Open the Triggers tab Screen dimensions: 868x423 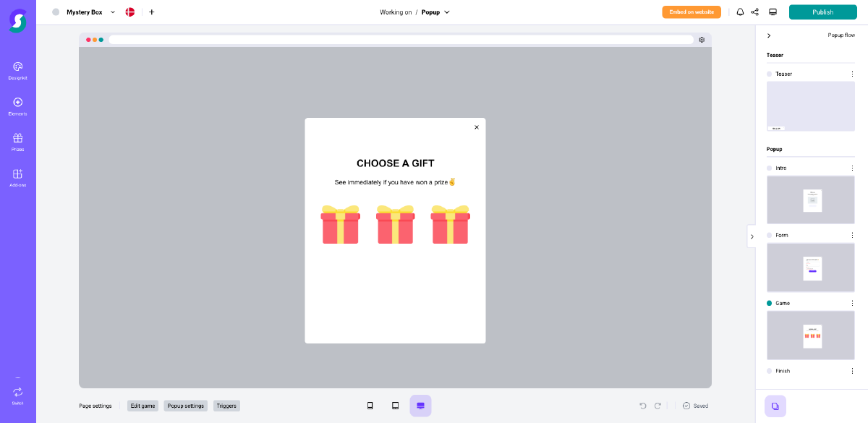click(226, 406)
